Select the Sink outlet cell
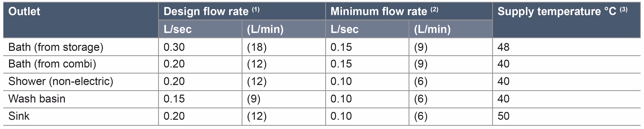 [x=19, y=116]
